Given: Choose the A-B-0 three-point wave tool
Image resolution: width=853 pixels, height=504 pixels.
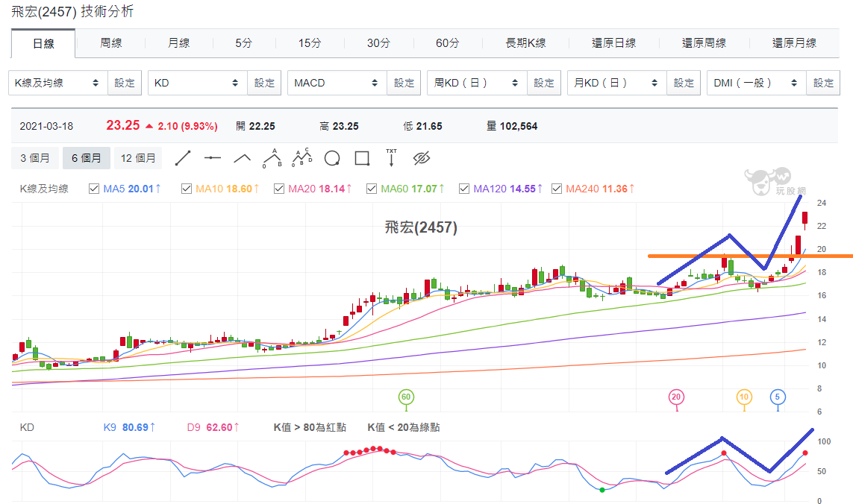Looking at the screenshot, I should pyautogui.click(x=272, y=158).
